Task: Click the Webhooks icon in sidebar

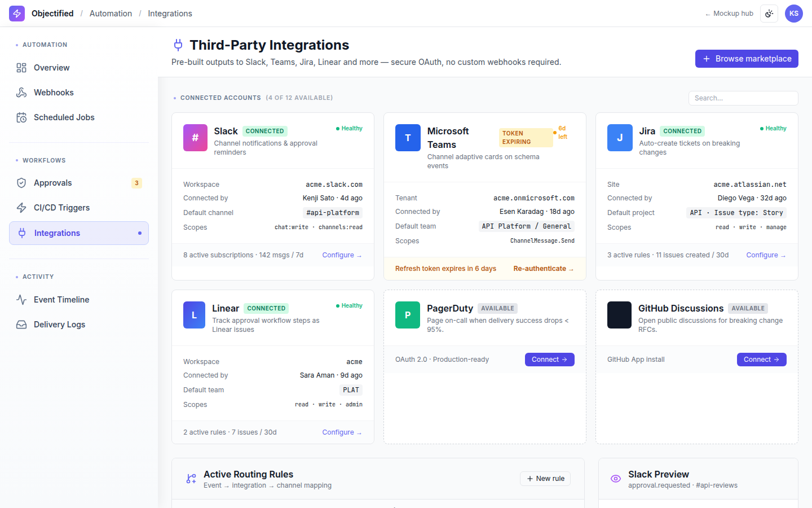Action: coord(21,93)
